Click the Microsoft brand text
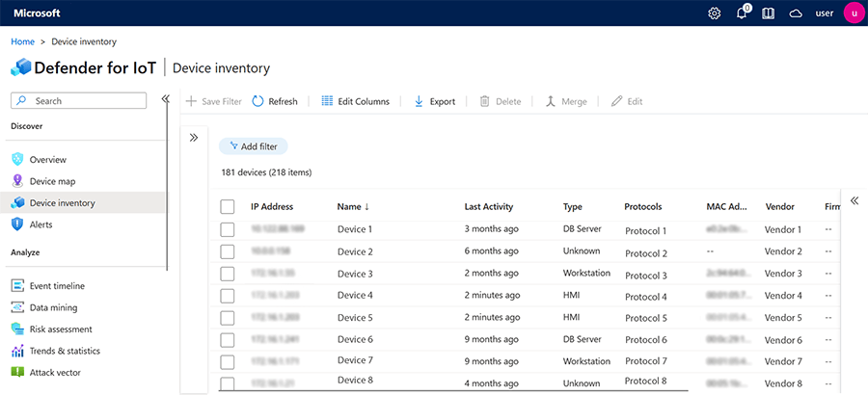The height and width of the screenshot is (395, 868). (x=37, y=13)
